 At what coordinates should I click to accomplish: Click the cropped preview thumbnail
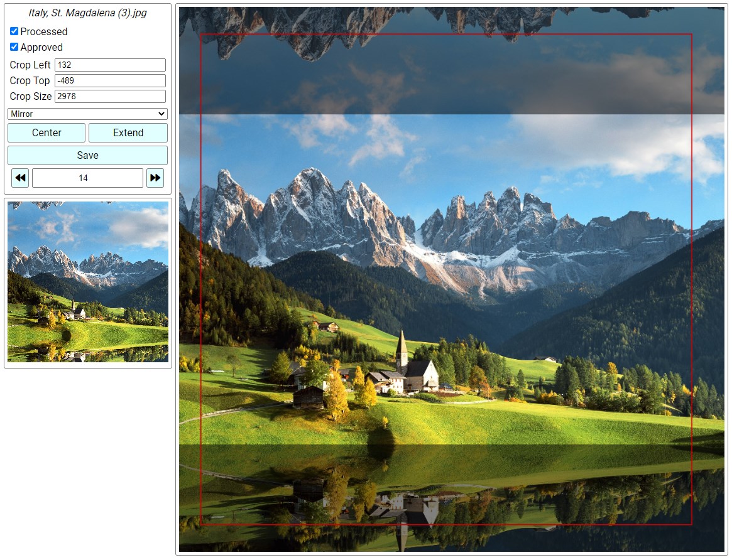click(x=87, y=281)
